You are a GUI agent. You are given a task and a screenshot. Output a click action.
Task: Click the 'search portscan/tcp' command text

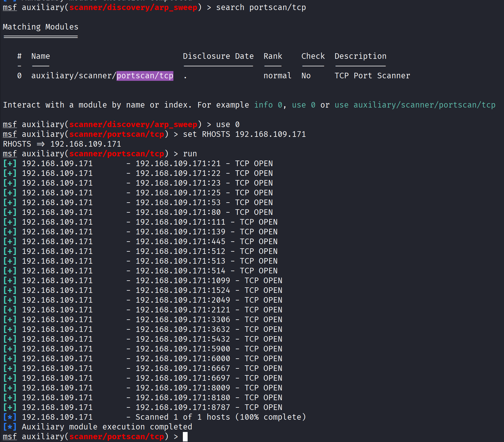point(261,8)
